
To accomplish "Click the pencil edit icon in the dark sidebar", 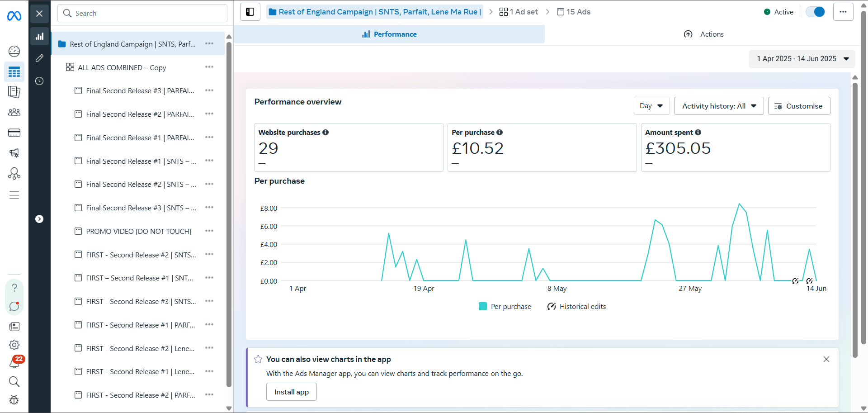I will [x=39, y=58].
